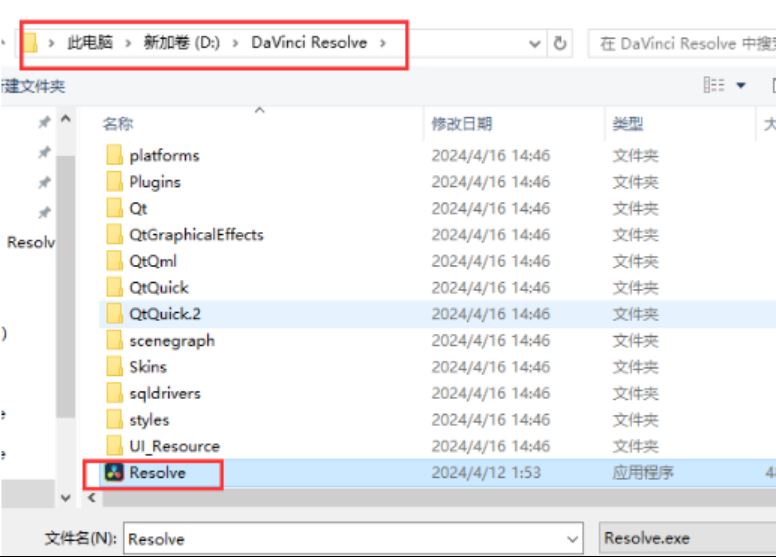Click the navigation pane scroll up arrow
776x557 pixels.
click(66, 119)
